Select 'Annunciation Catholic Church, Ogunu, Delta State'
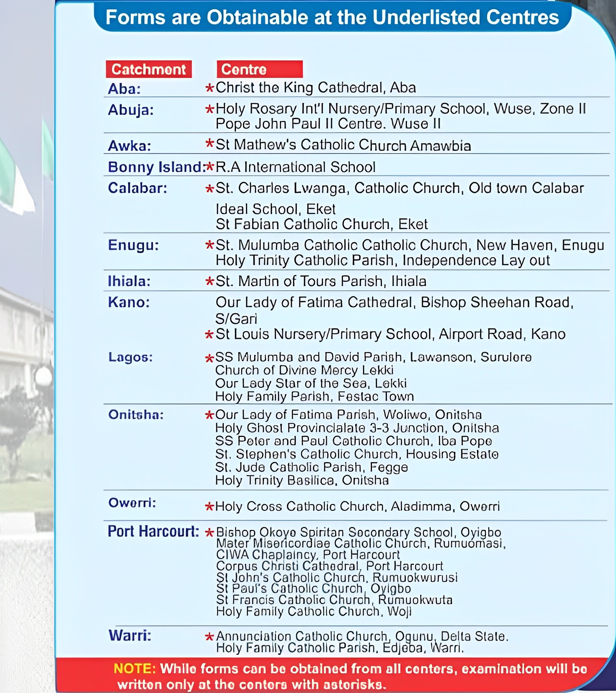 coord(362,637)
